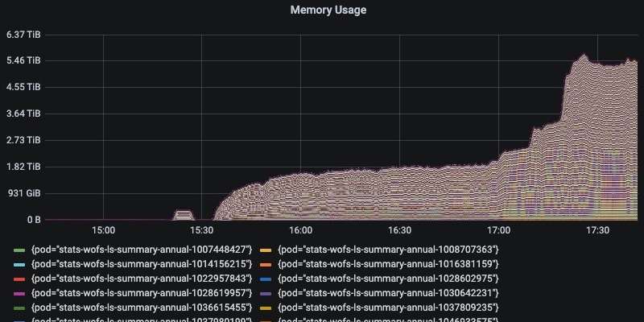Click the small memory bump before 15:30
Image resolution: width=644 pixels, height=322 pixels.
click(x=184, y=215)
